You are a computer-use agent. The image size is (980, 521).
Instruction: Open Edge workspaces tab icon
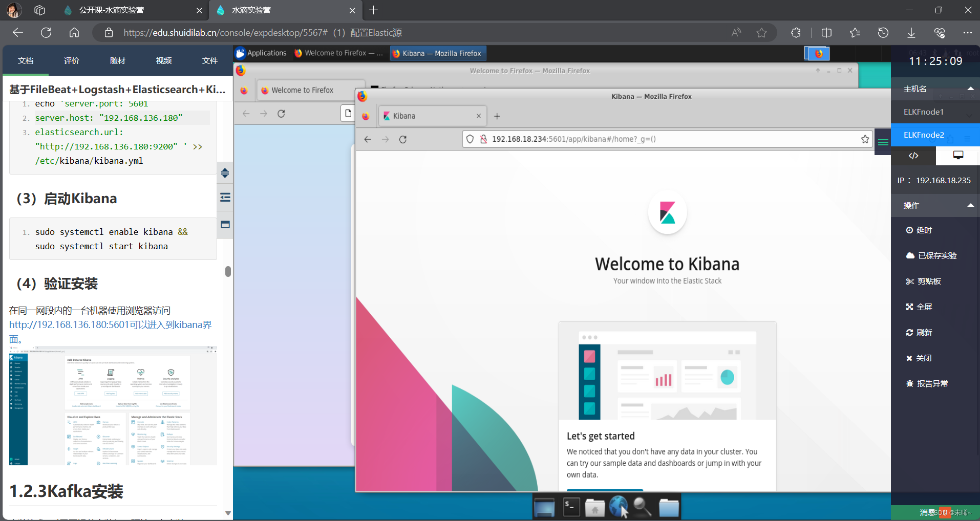(x=39, y=10)
